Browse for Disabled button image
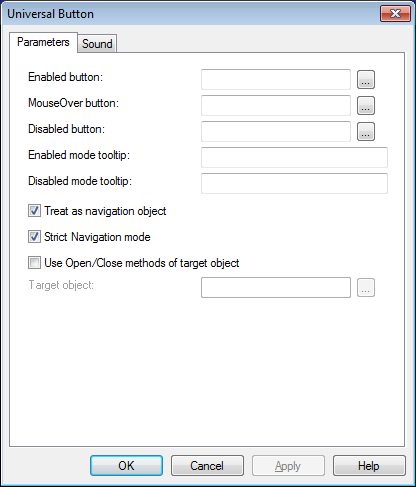This screenshot has width=416, height=487. point(366,132)
